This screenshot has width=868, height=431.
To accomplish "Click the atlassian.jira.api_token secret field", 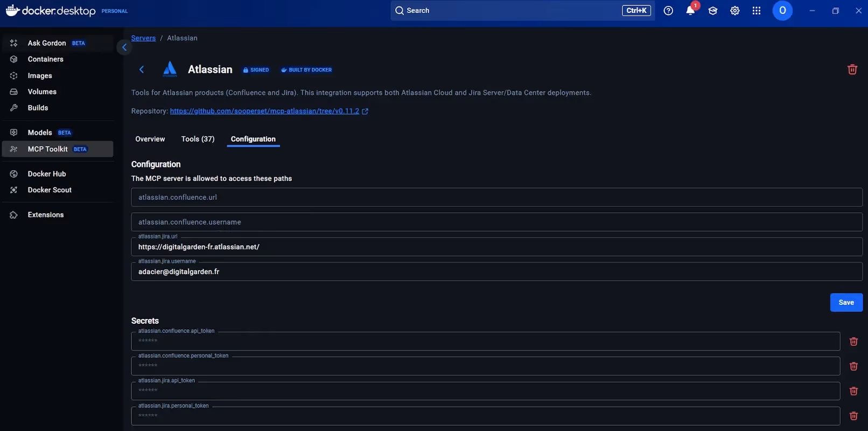I will (x=485, y=391).
